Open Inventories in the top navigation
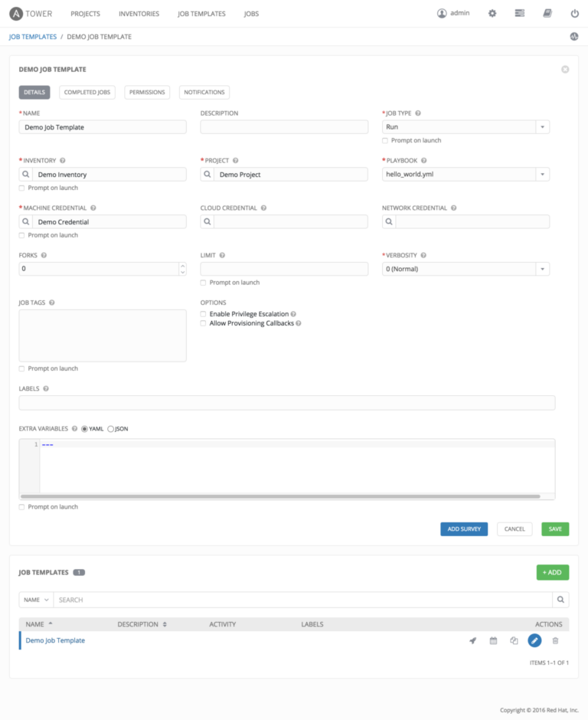 139,14
